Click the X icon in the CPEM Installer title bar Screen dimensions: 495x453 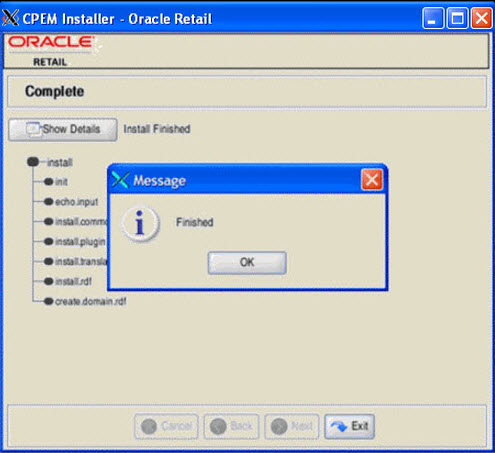point(10,18)
